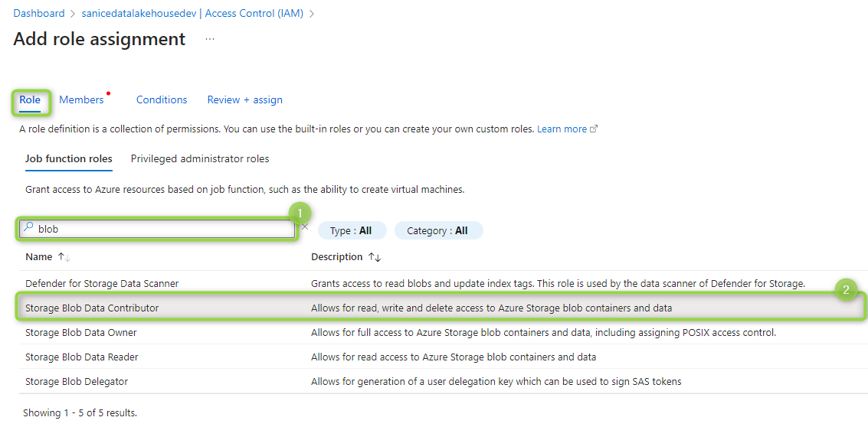The width and height of the screenshot is (868, 427).
Task: Switch to the Members tab
Action: (x=81, y=99)
